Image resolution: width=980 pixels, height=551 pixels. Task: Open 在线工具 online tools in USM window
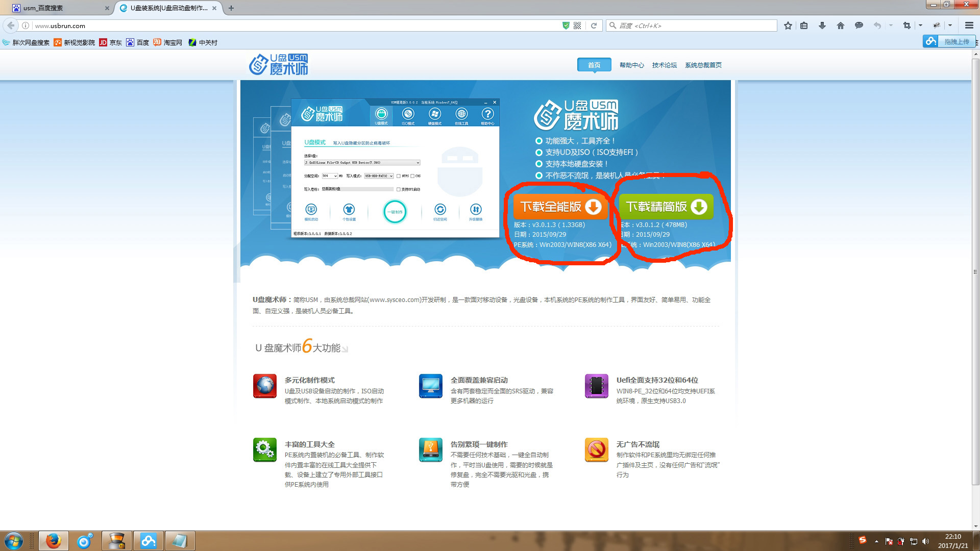461,114
